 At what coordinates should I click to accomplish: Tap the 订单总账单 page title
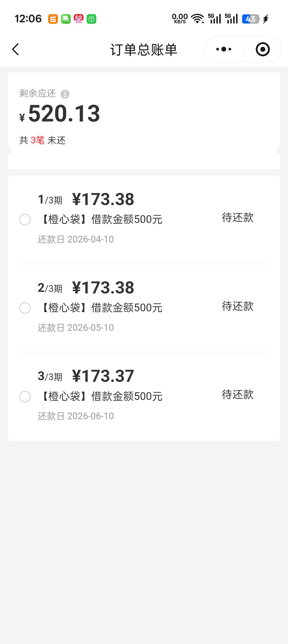pyautogui.click(x=144, y=50)
